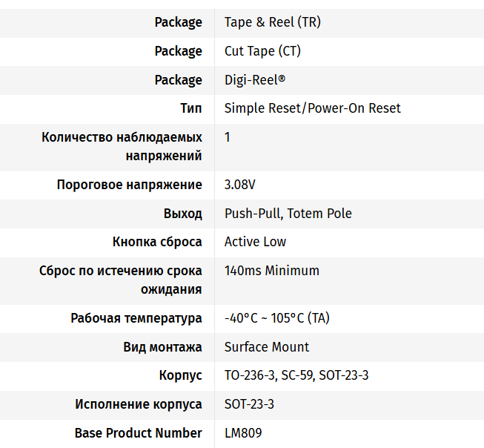
Task: Click the 'Исполнение корпуса' label
Action: point(139,404)
